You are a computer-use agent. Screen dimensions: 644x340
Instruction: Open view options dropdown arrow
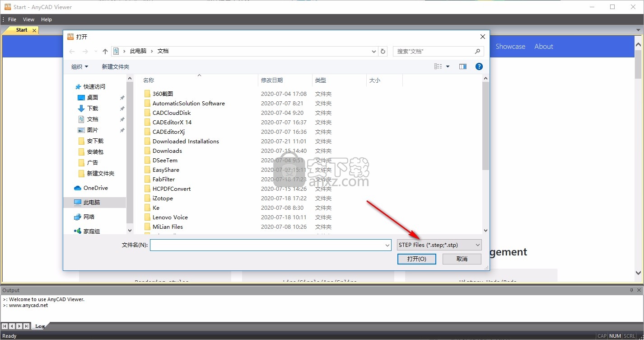pyautogui.click(x=448, y=66)
